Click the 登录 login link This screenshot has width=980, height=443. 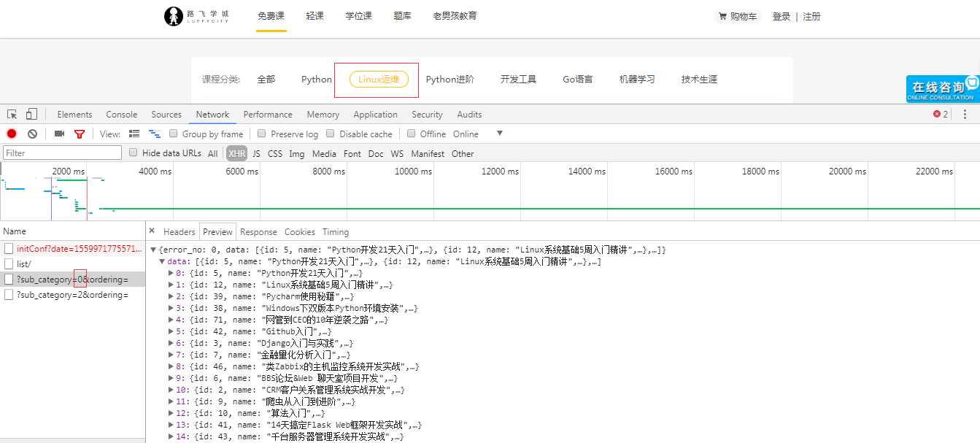(x=782, y=16)
